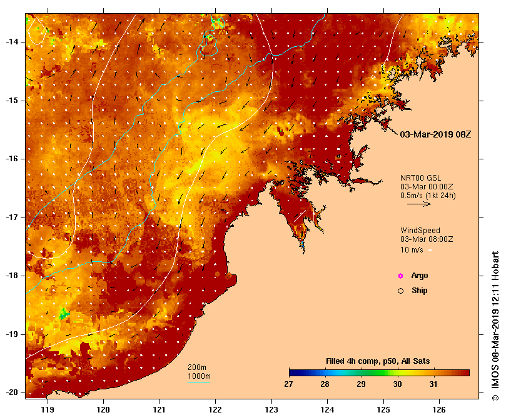506x420 pixels.
Task: Click the colorbar tick value 28
Action: [325, 384]
